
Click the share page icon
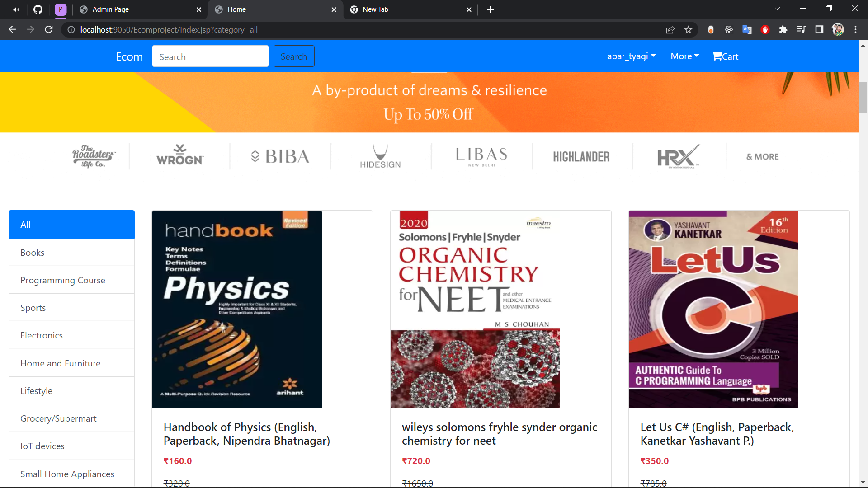[670, 30]
